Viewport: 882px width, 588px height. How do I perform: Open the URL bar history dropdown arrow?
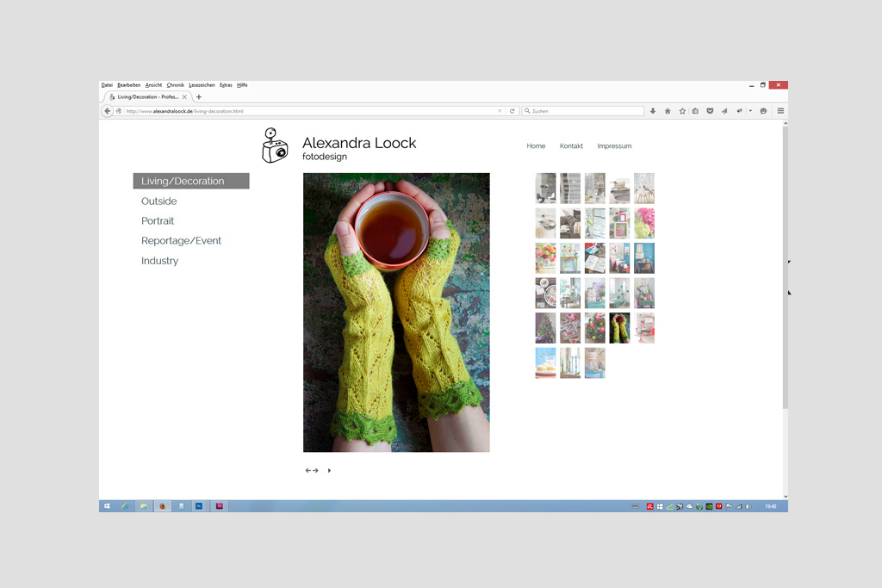pyautogui.click(x=500, y=111)
